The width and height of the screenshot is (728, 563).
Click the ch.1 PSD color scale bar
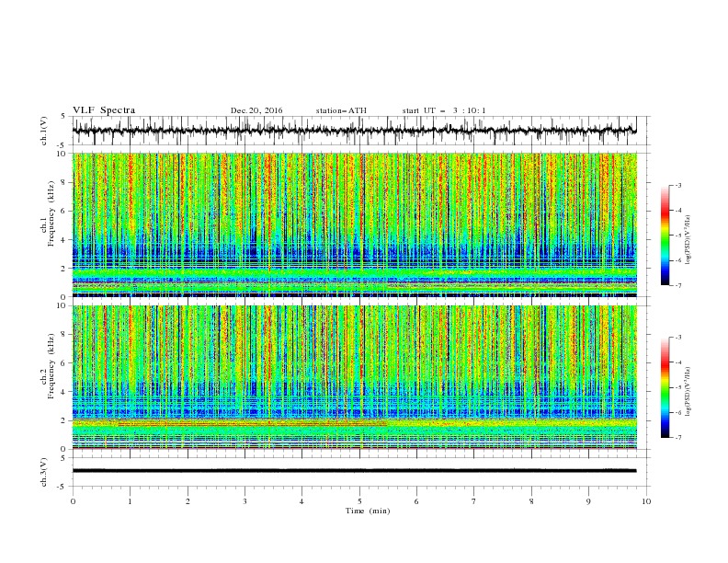(665, 236)
